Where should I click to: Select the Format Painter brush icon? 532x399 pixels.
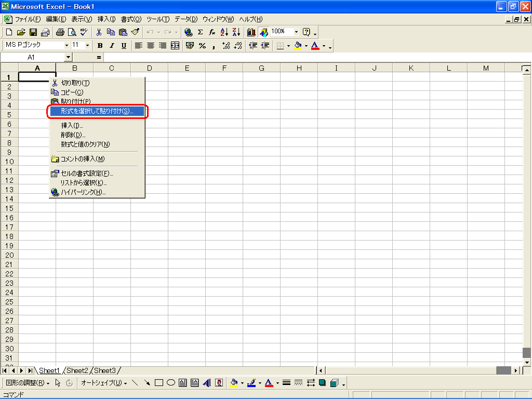(135, 32)
